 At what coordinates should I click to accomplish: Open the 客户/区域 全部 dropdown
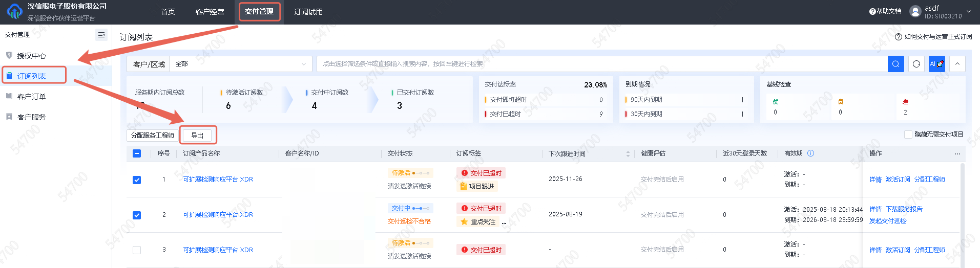click(240, 64)
